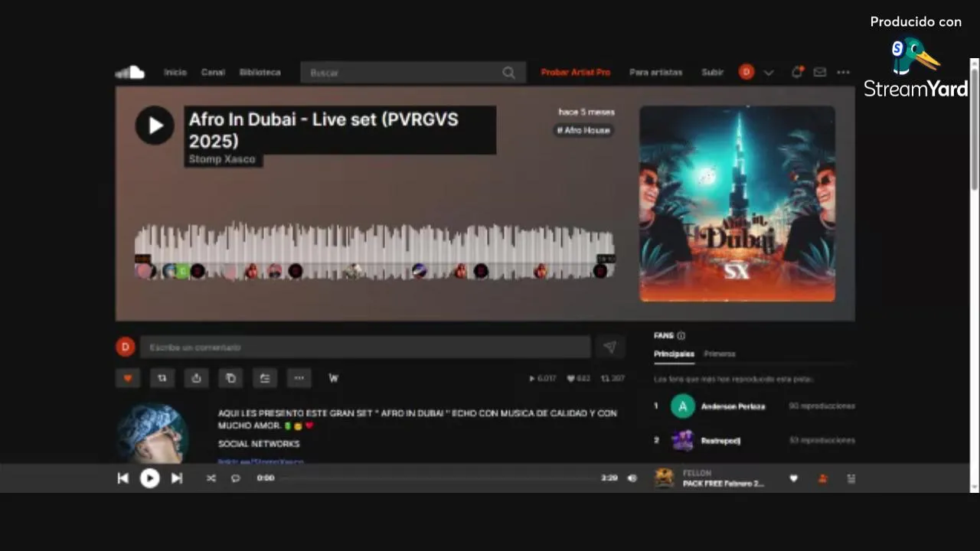Follow the artist from the player bar

pyautogui.click(x=822, y=478)
